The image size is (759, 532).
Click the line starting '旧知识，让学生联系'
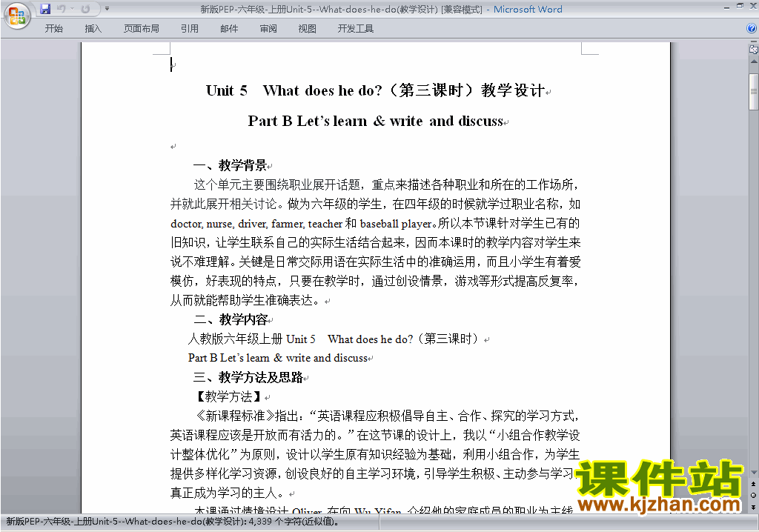pos(375,242)
